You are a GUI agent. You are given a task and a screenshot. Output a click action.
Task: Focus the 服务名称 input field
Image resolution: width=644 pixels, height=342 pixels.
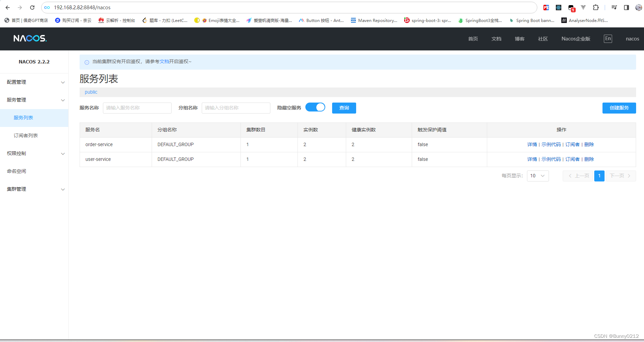pyautogui.click(x=137, y=108)
